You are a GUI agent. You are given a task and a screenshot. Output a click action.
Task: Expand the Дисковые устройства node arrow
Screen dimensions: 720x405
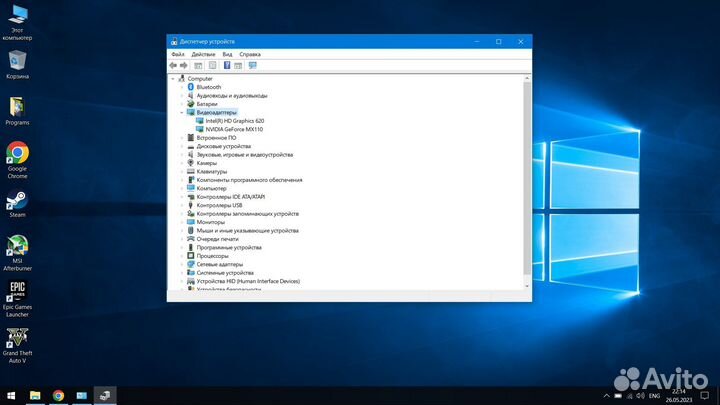tap(182, 146)
